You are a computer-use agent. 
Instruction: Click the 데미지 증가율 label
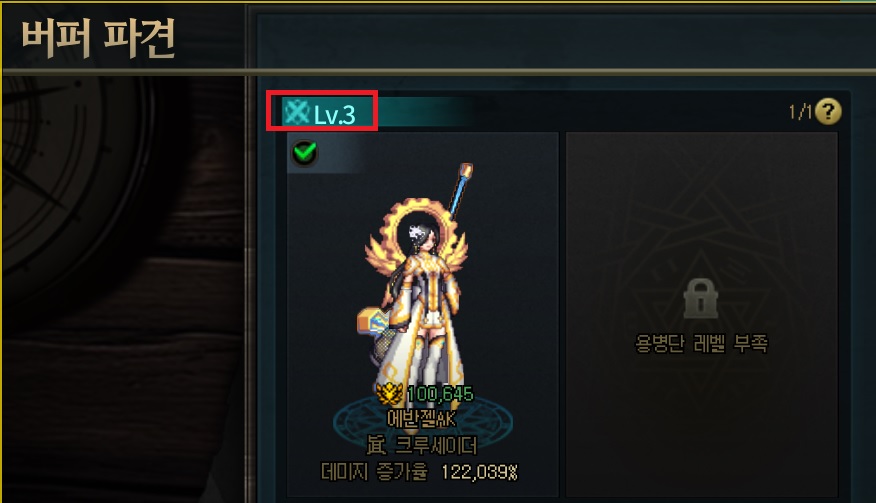(x=374, y=472)
